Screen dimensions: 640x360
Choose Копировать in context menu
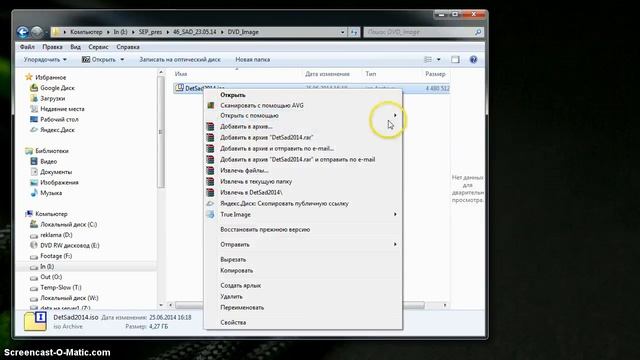pos(303,271)
